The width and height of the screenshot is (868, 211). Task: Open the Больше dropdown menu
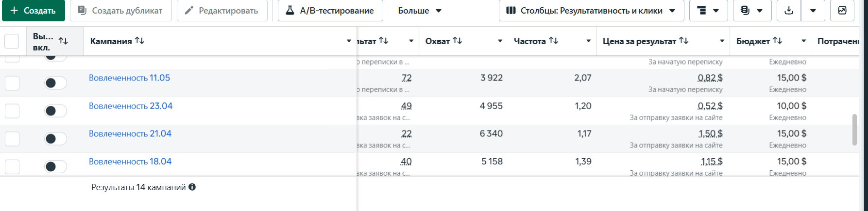pyautogui.click(x=420, y=11)
